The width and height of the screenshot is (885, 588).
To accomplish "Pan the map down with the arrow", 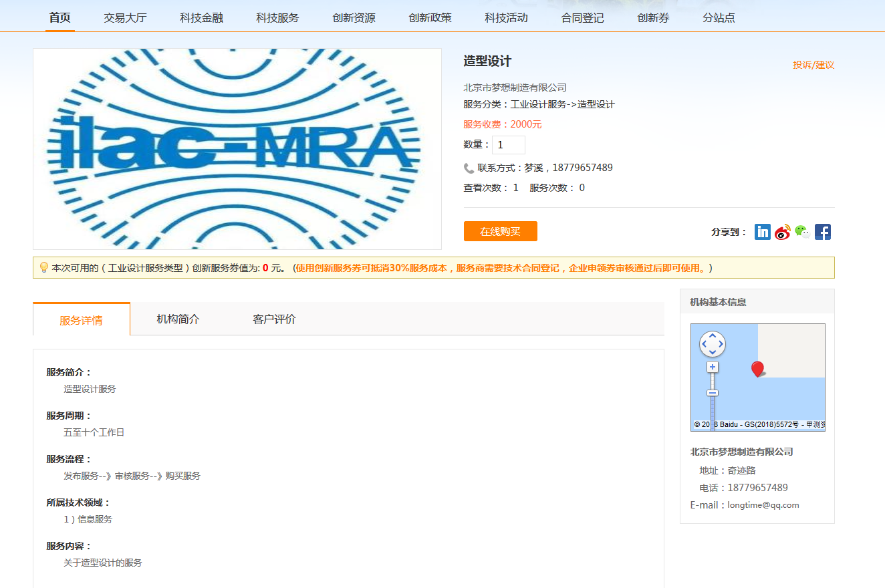I will click(713, 352).
